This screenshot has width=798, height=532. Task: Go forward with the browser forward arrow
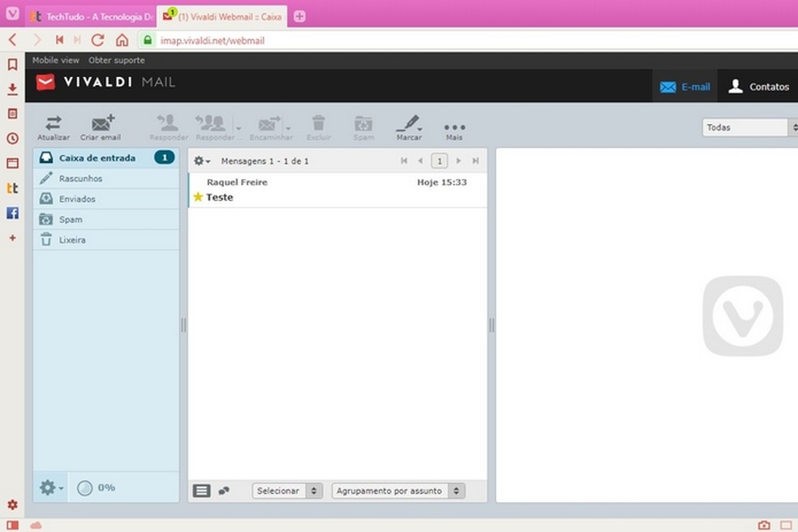pyautogui.click(x=36, y=40)
